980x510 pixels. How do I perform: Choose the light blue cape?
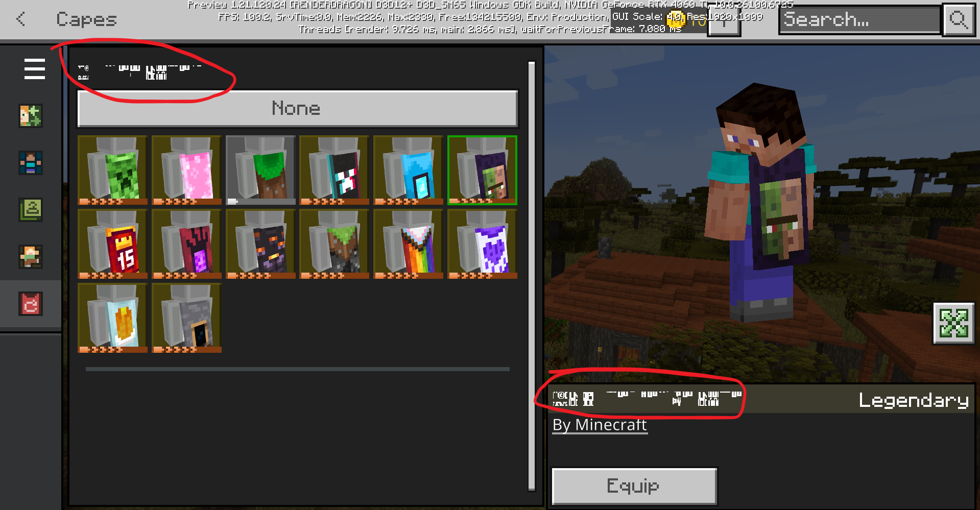click(x=408, y=170)
